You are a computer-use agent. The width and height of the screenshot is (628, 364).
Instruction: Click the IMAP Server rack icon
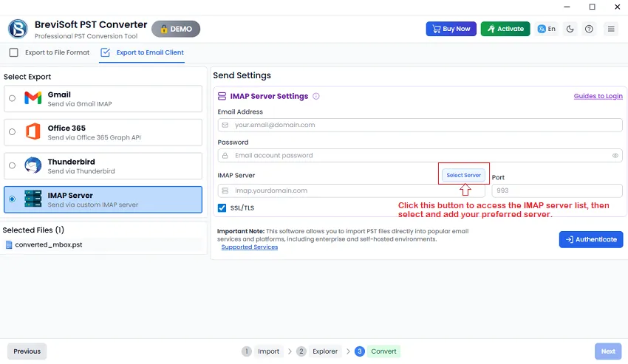pyautogui.click(x=33, y=199)
